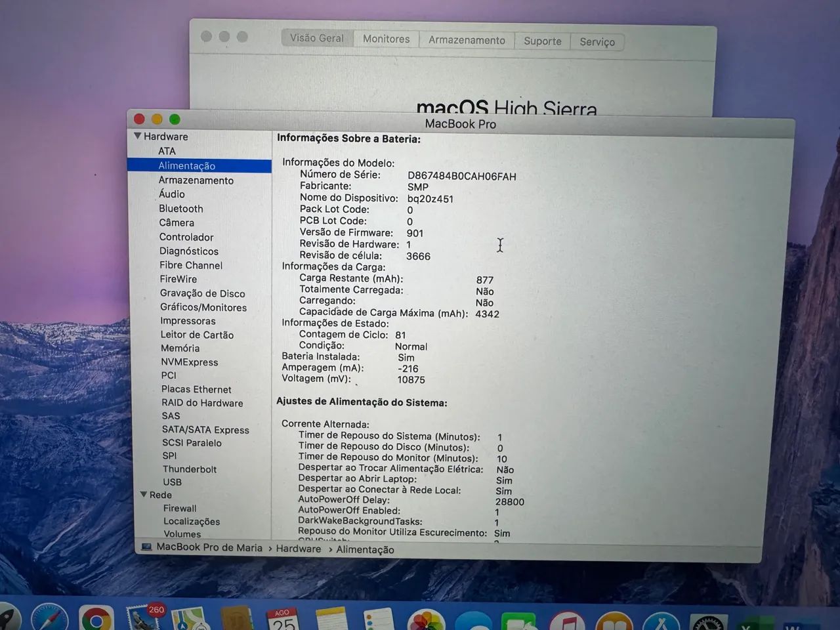Open the Contacts app in the dock

click(x=237, y=619)
